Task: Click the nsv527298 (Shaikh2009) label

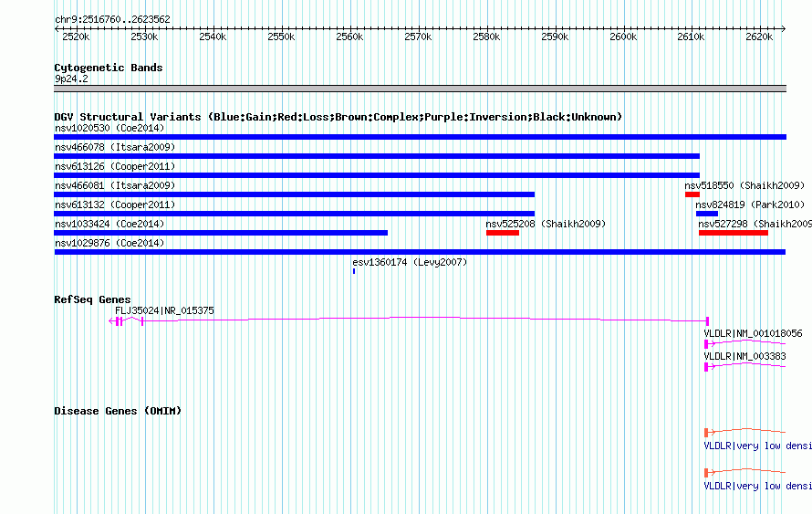Action: pos(755,224)
